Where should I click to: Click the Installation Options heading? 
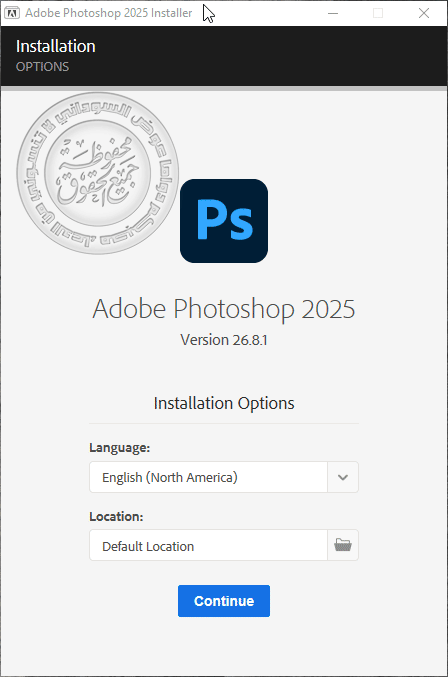tap(224, 403)
